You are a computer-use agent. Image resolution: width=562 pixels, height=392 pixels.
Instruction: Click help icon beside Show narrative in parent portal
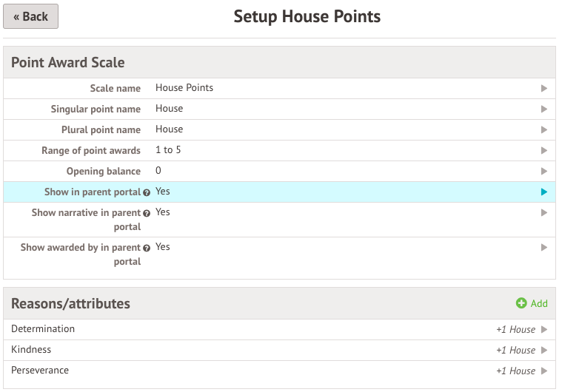pyautogui.click(x=147, y=213)
